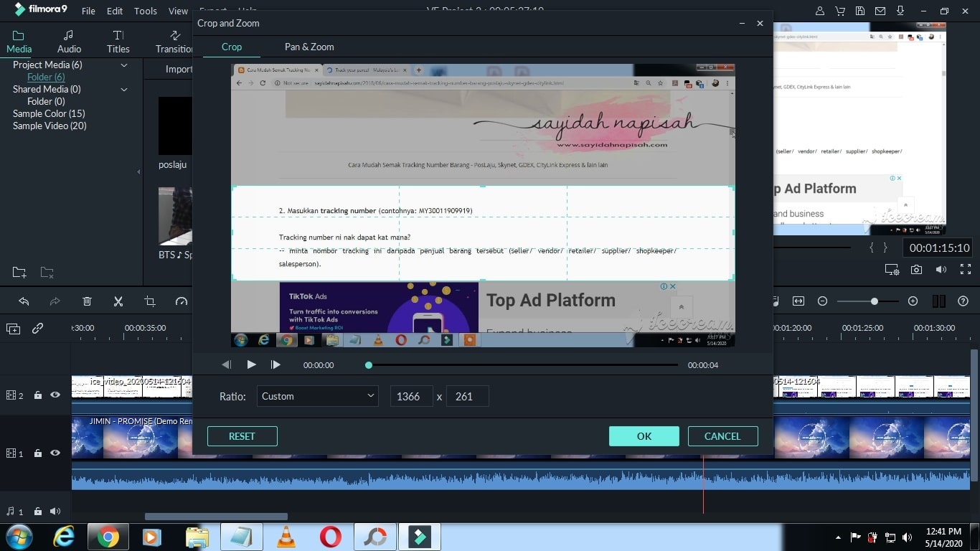This screenshot has width=980, height=551.
Task: Switch to the Titles tab
Action: (x=118, y=42)
